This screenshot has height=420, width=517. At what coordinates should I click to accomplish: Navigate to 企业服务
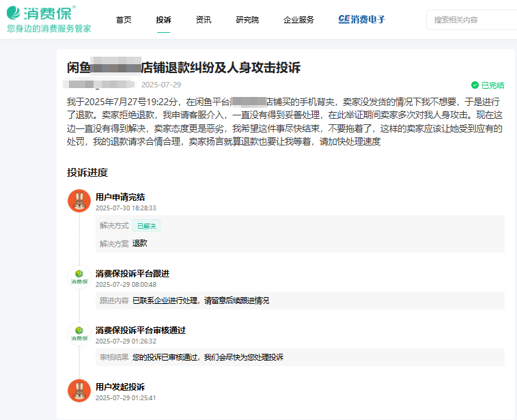click(x=298, y=20)
